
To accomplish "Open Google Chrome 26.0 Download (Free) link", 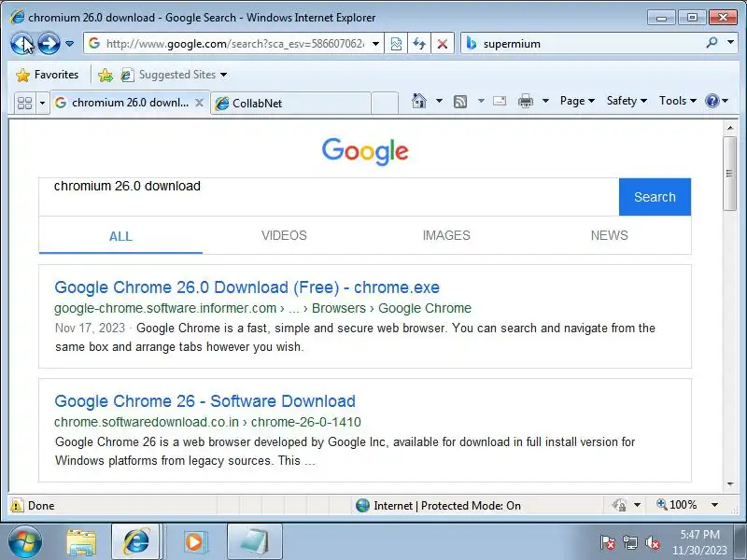I will (x=247, y=287).
